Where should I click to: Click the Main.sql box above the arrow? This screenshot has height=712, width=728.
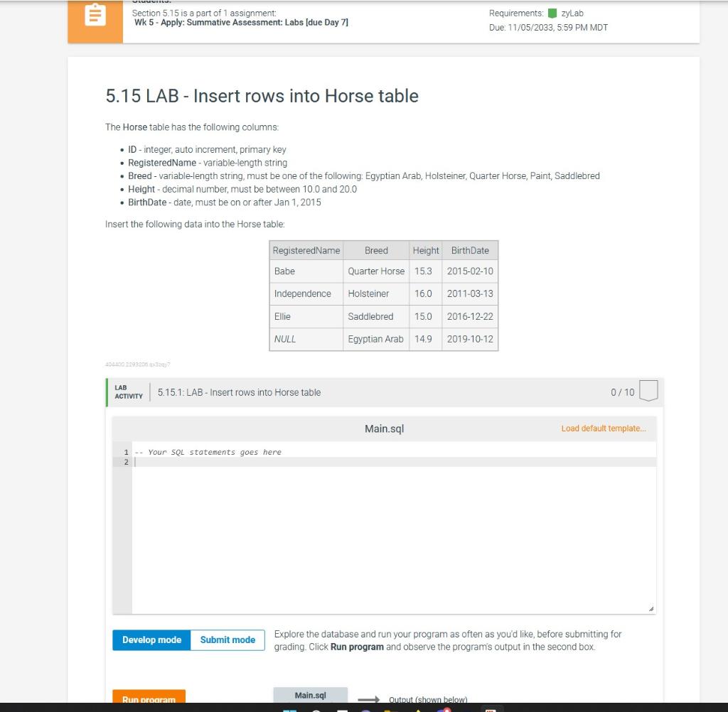pos(310,695)
